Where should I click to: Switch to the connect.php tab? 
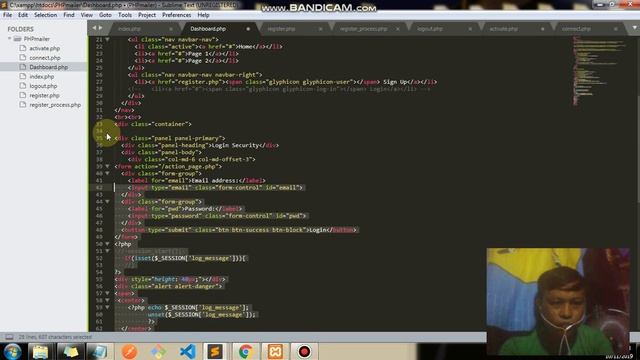pyautogui.click(x=576, y=29)
